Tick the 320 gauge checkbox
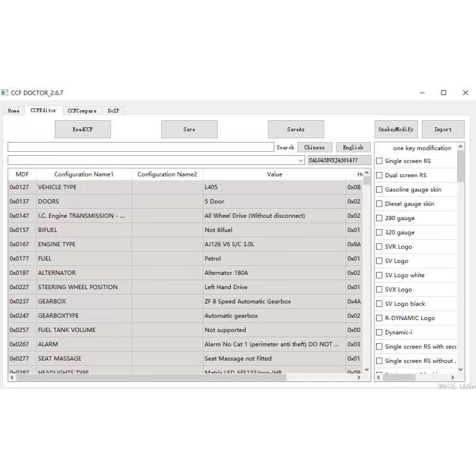 [x=379, y=232]
